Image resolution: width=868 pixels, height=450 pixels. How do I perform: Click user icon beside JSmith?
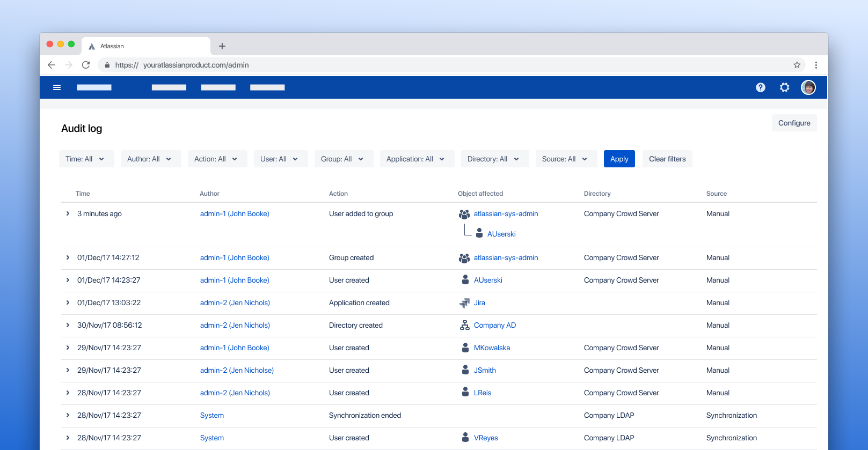[465, 370]
